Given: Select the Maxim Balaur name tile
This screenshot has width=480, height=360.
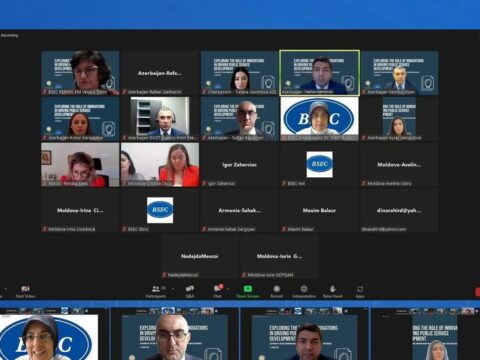Looking at the screenshot, I should pyautogui.click(x=319, y=210).
